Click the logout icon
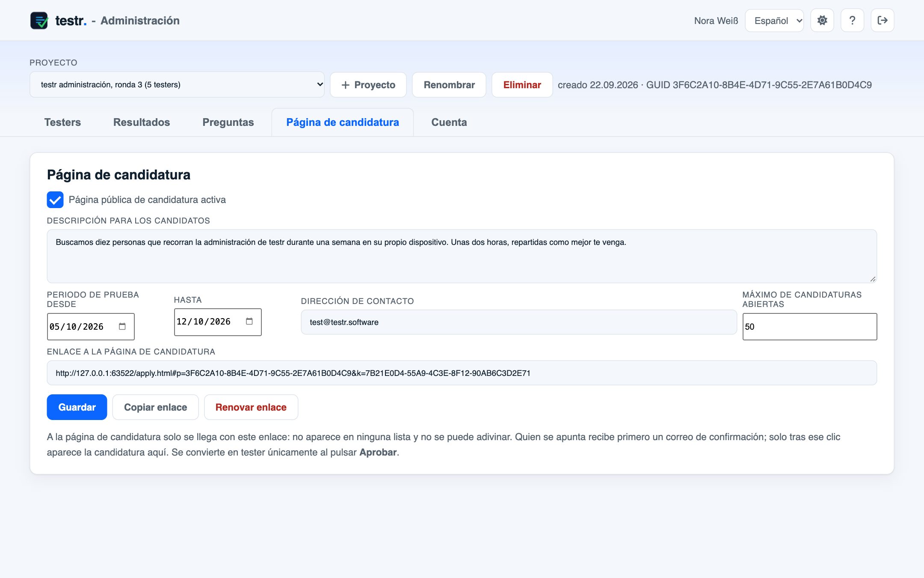Viewport: 924px width, 578px height. (883, 21)
